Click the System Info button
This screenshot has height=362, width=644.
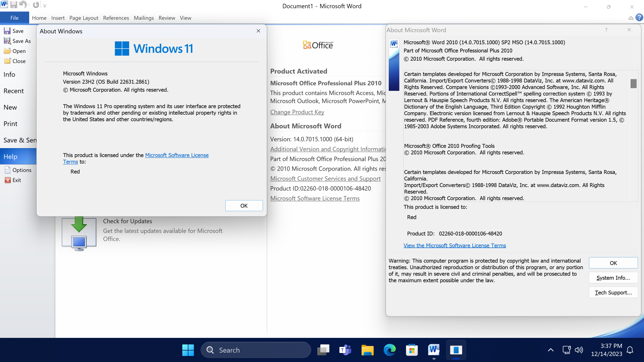point(613,278)
